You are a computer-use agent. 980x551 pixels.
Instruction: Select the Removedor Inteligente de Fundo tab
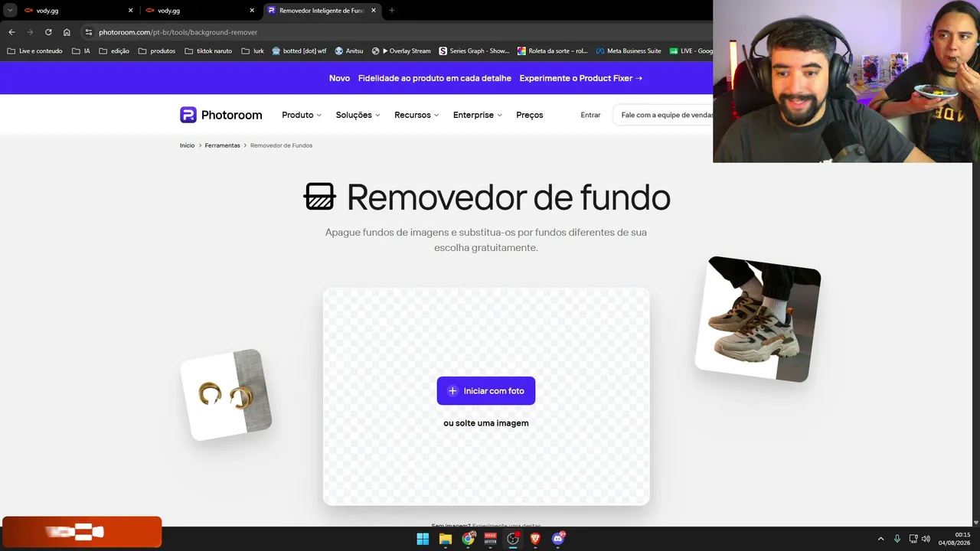point(322,11)
